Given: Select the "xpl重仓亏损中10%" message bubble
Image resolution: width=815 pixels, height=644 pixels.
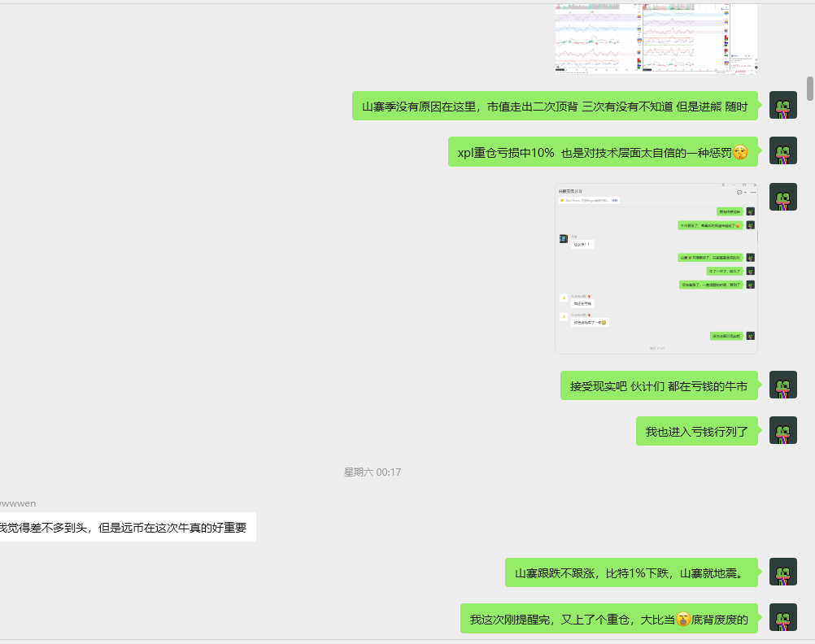Looking at the screenshot, I should pyautogui.click(x=602, y=152).
